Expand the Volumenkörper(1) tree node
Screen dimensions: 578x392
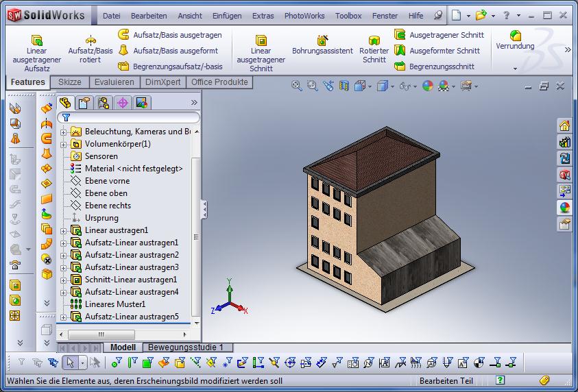pyautogui.click(x=64, y=144)
